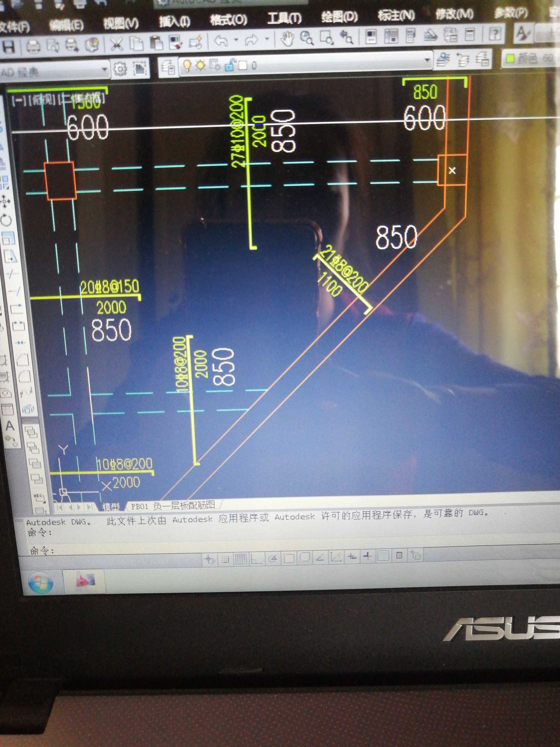The height and width of the screenshot is (747, 560).
Task: Expand the layer 0 dropdown list
Action: point(427,60)
